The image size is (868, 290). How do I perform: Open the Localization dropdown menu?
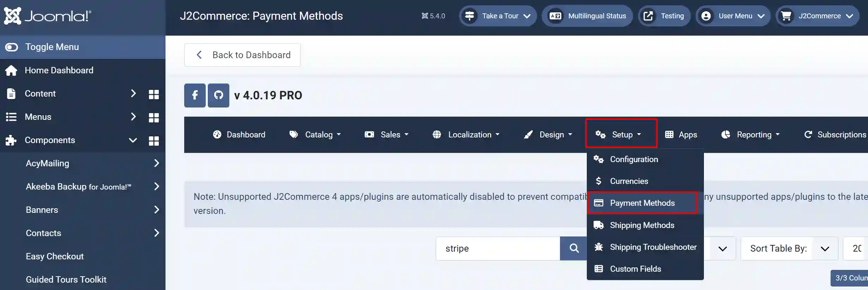point(466,135)
